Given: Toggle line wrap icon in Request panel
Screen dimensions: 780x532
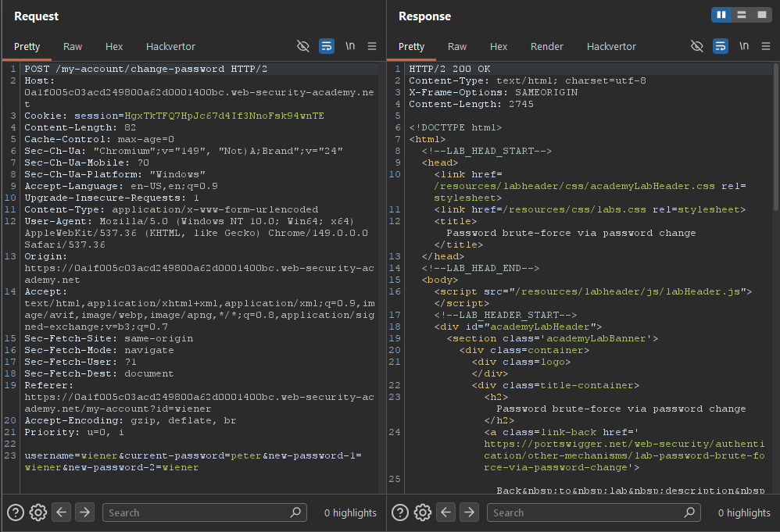Looking at the screenshot, I should (x=327, y=46).
